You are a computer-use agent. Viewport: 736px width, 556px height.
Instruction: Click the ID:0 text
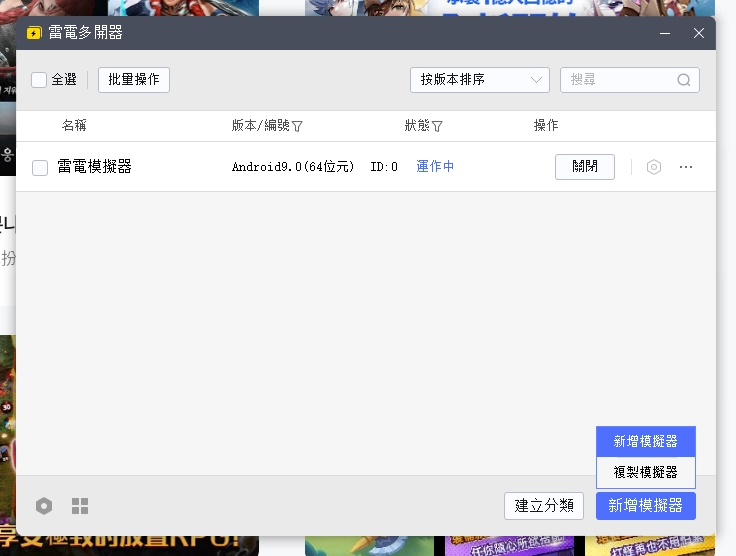point(384,167)
